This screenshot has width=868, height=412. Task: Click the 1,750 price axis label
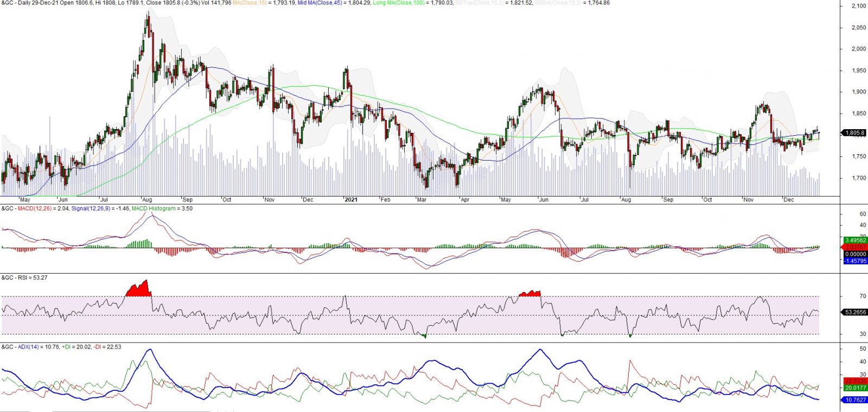(859, 156)
